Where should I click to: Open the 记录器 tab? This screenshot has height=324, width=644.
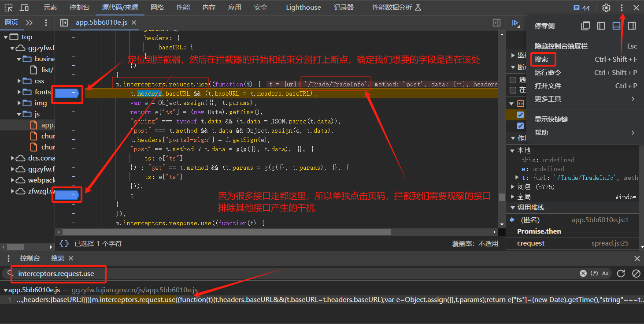344,7
